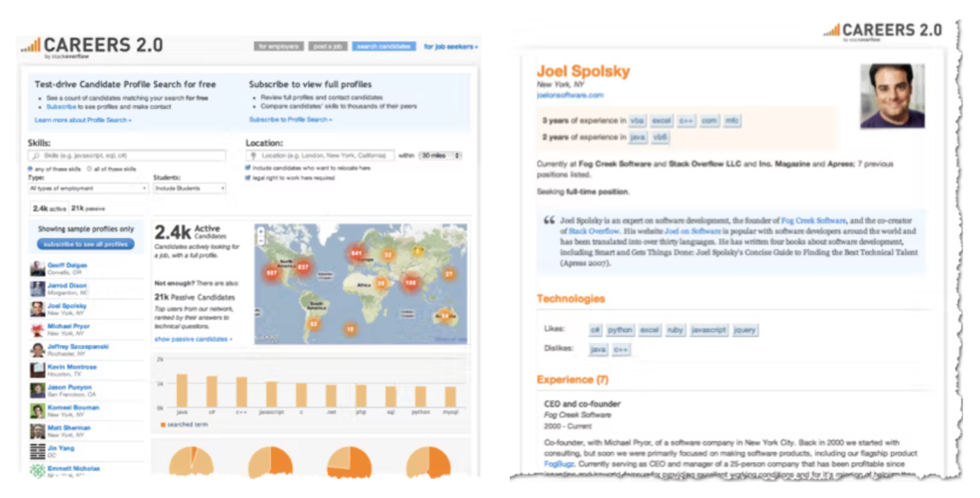The height and width of the screenshot is (498, 980).
Task: Click the 35 cluster marker near East Africa
Action: 380,283
